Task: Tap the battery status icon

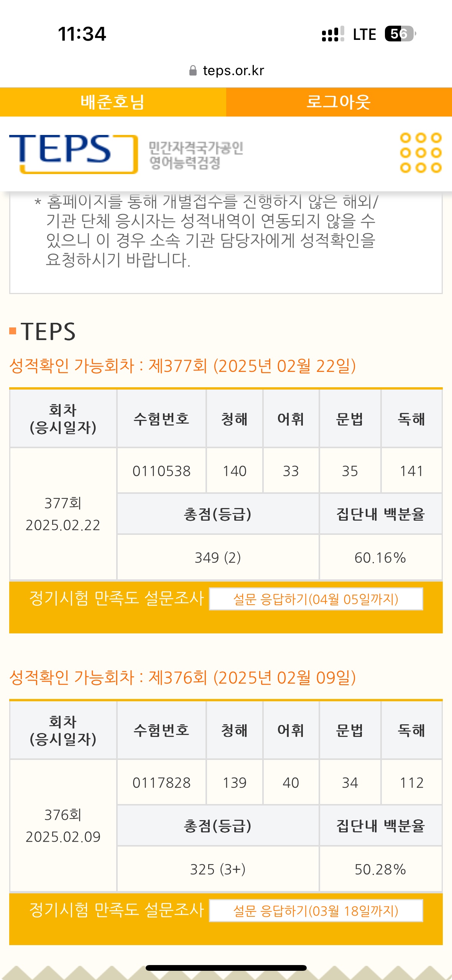Action: coord(400,34)
